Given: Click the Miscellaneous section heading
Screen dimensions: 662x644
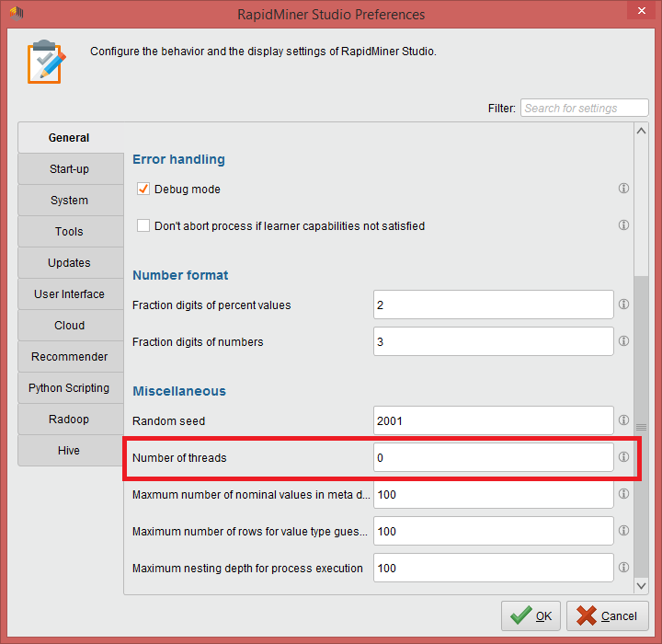Looking at the screenshot, I should click(179, 391).
